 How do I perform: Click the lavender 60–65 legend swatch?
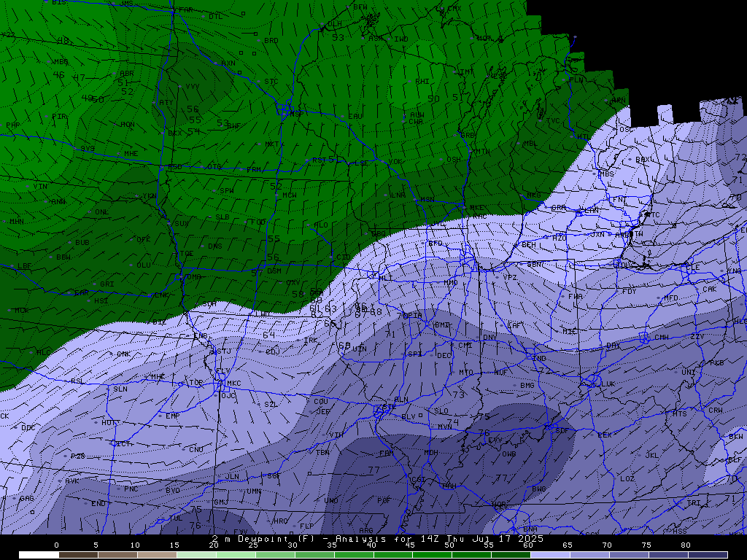tap(550, 555)
